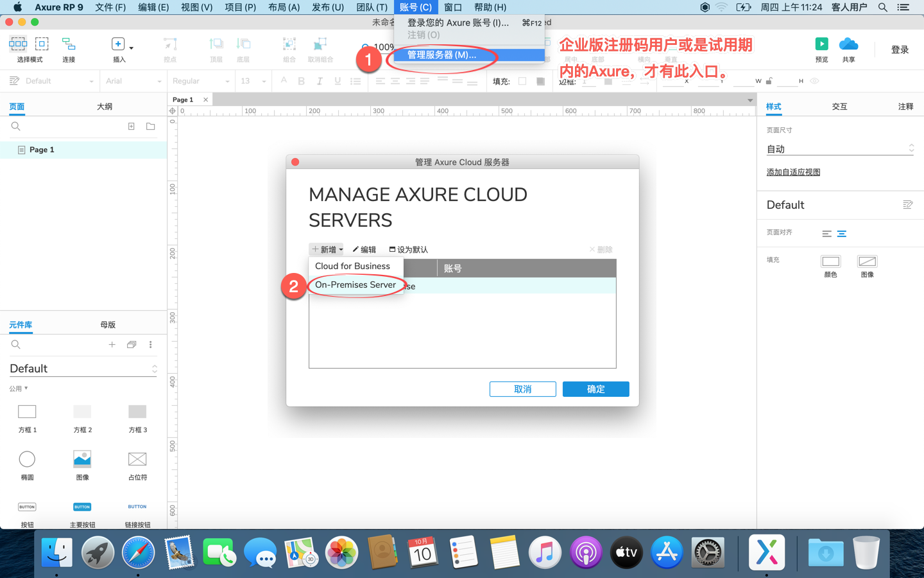Add a new folder in Pages panel
Viewport: 924px width, 578px height.
tap(151, 127)
